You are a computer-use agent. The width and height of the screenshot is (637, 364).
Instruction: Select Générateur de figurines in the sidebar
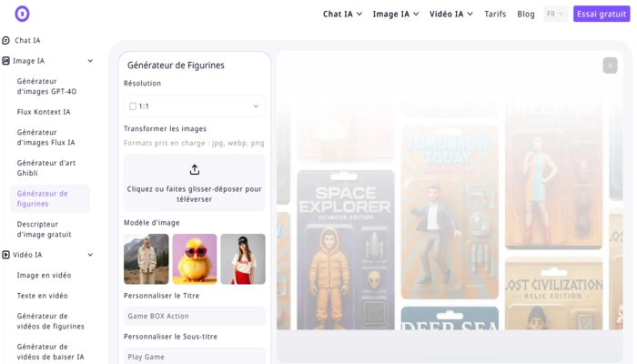[50, 198]
